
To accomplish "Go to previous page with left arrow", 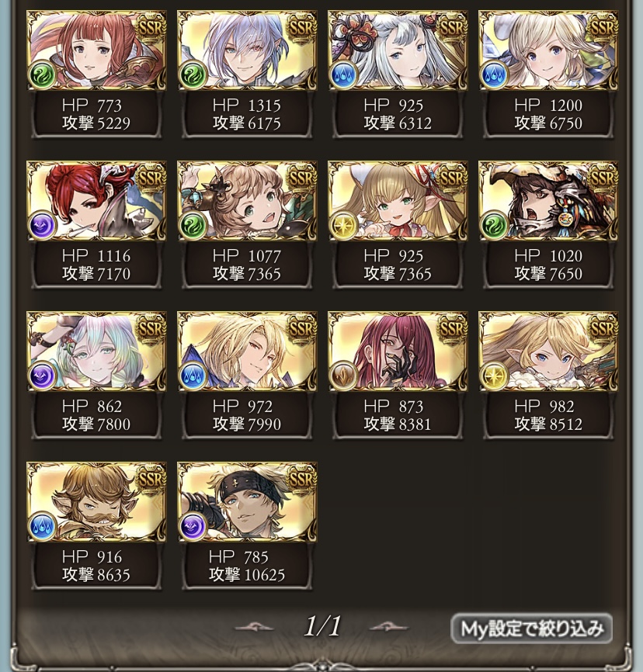I will click(254, 627).
